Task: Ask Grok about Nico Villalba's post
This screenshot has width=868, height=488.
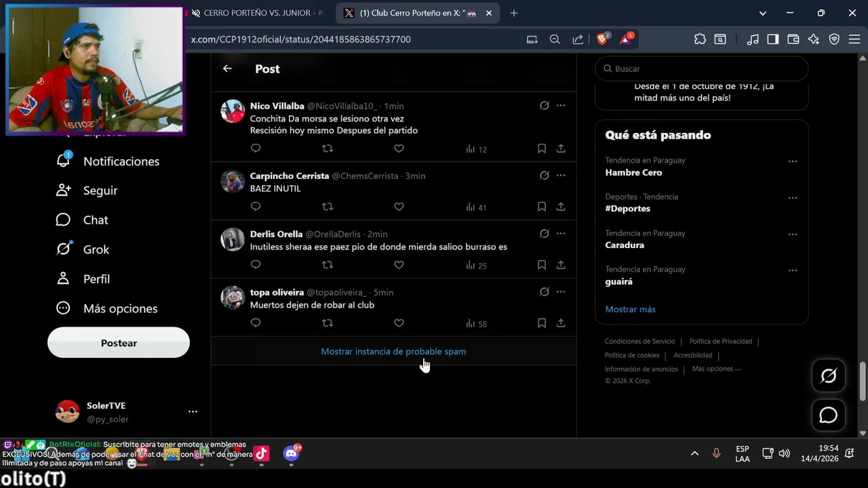Action: 544,106
